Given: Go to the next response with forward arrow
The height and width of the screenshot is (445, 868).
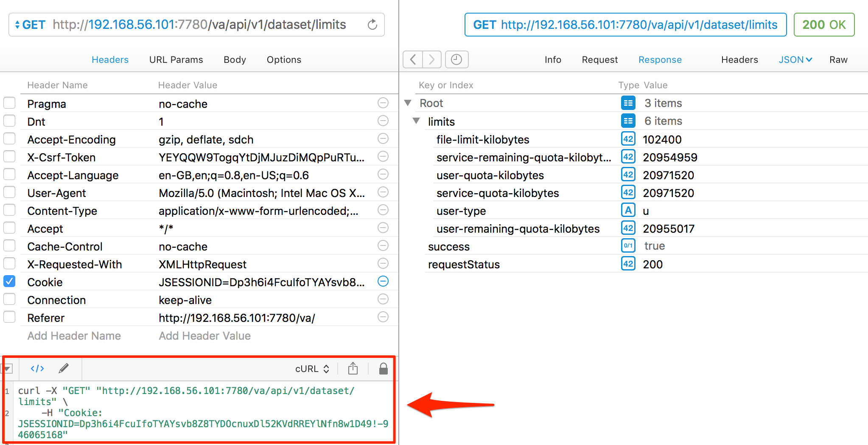Looking at the screenshot, I should coord(432,59).
